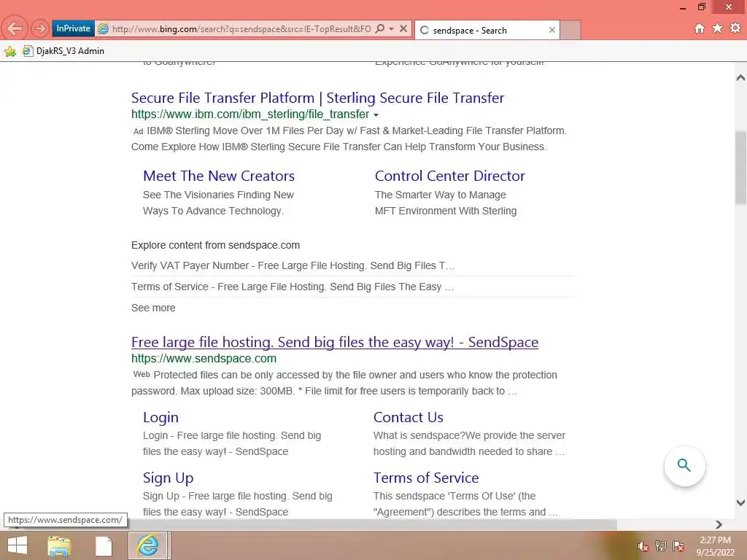
Task: Click 'Verify VAT Payer Number' result row
Action: tap(293, 265)
